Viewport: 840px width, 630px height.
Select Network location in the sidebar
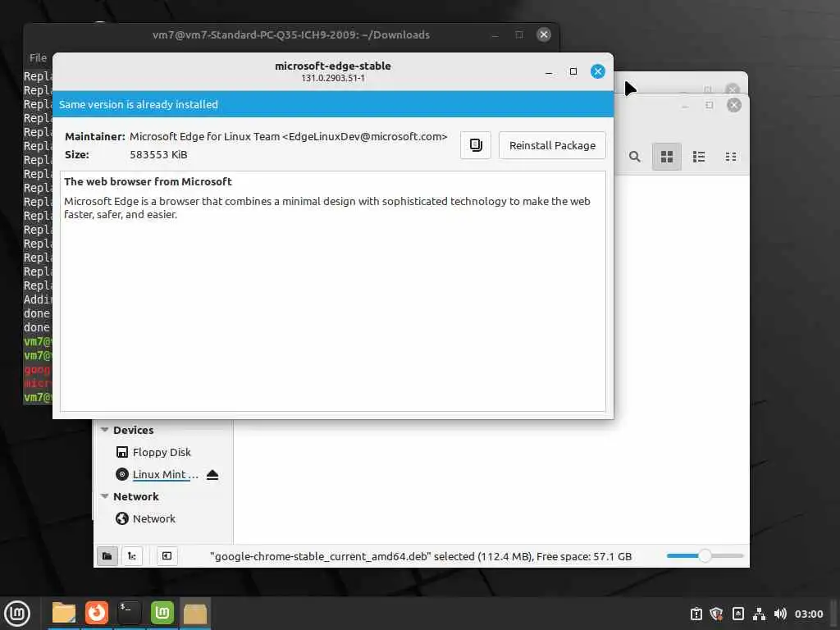tap(146, 518)
